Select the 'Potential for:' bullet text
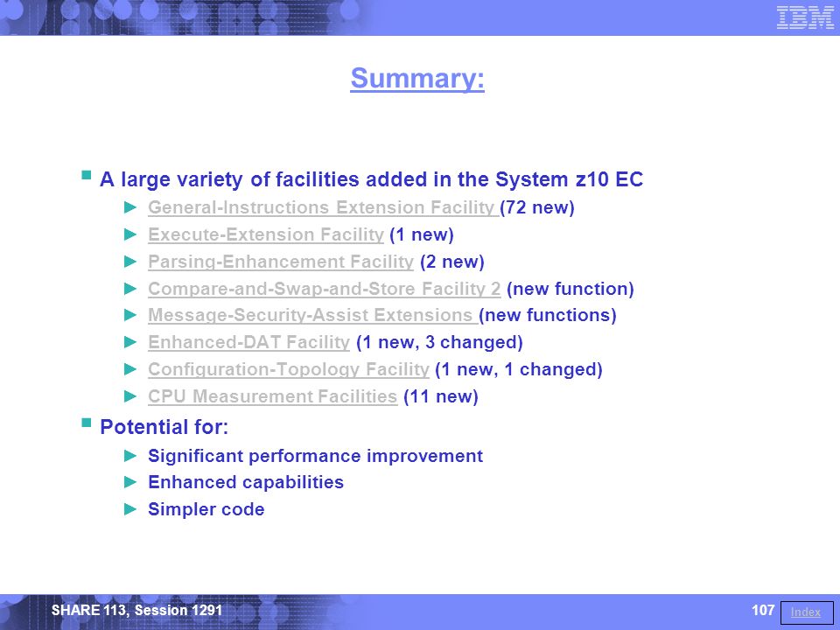 pyautogui.click(x=164, y=427)
